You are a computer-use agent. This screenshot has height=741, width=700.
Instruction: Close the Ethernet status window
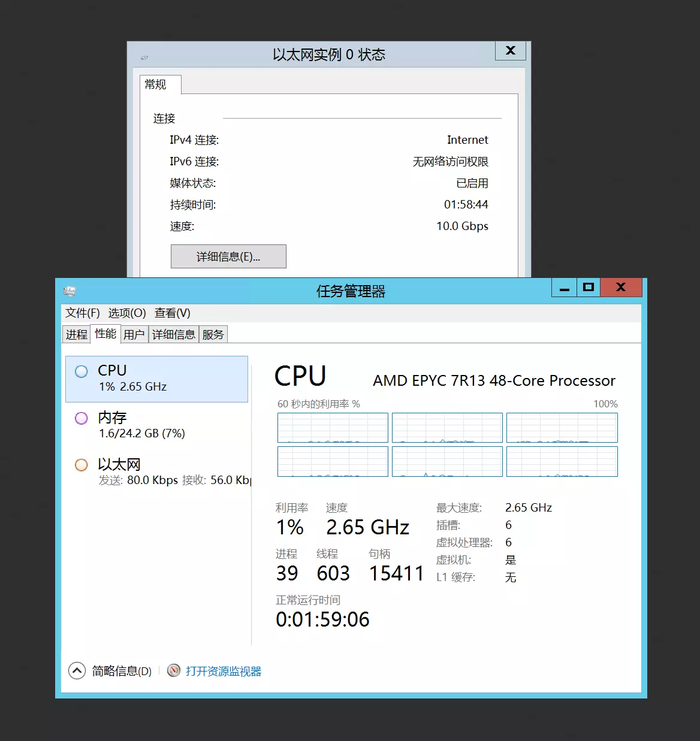pyautogui.click(x=511, y=51)
